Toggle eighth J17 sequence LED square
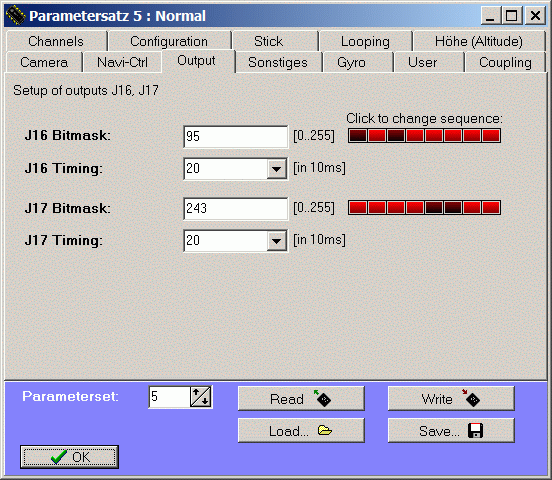 [x=491, y=208]
